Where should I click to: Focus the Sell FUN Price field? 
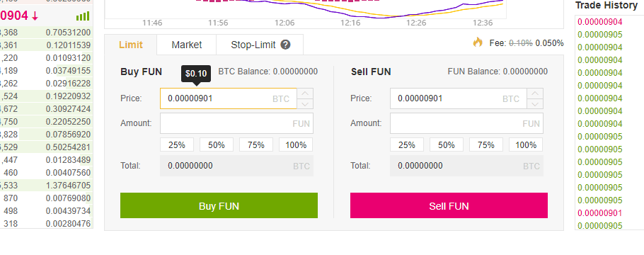459,98
